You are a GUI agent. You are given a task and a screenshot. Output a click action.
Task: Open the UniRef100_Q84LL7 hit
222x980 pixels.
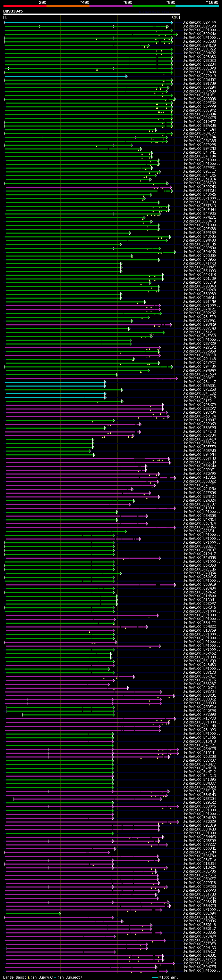click(199, 382)
